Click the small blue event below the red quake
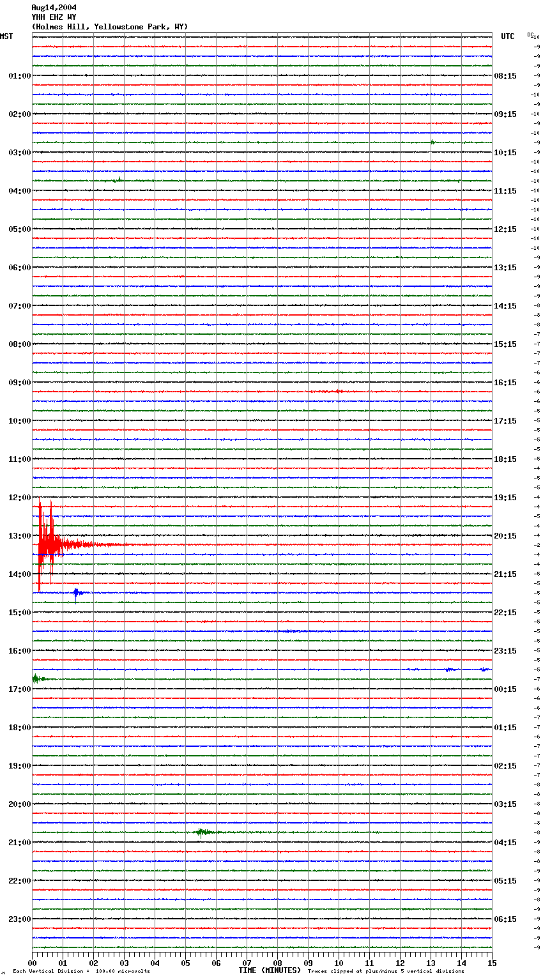 (x=77, y=593)
